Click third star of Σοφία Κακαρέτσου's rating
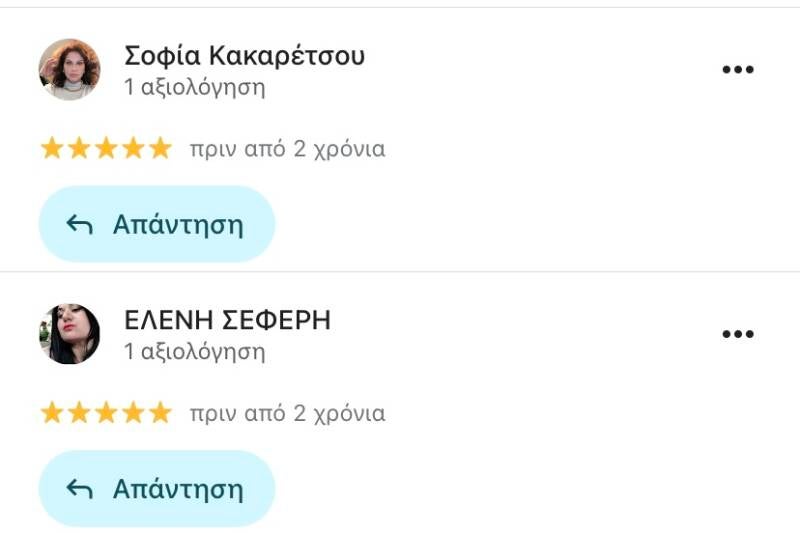The width and height of the screenshot is (800, 533). (106, 148)
